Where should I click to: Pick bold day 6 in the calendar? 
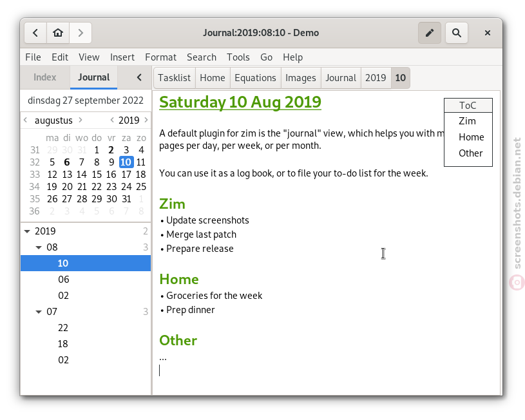pos(67,162)
